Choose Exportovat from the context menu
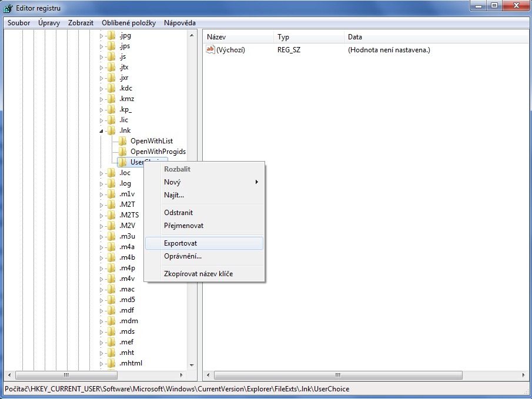Viewport: 532px width, 399px height. 180,243
